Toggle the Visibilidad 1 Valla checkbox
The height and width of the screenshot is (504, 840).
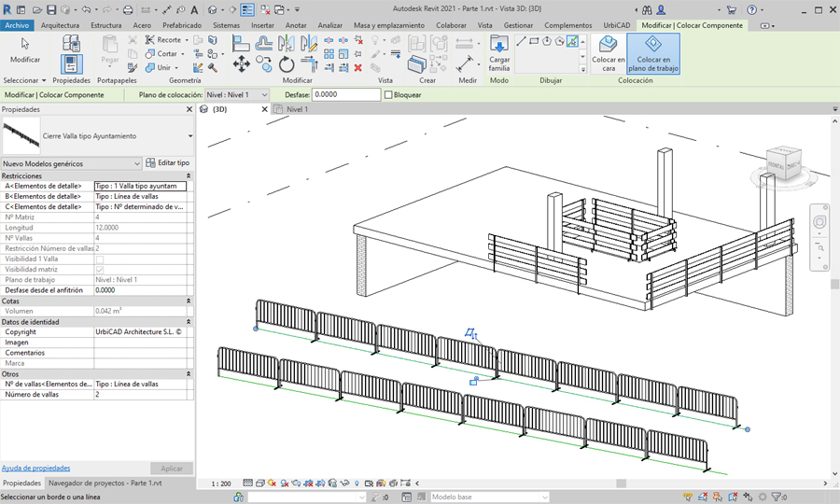point(100,259)
